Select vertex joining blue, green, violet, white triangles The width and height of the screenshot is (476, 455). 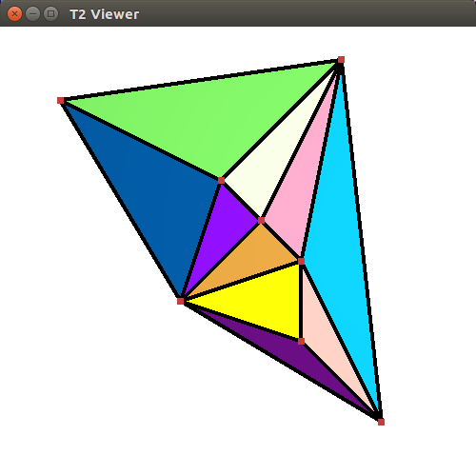[x=221, y=181]
